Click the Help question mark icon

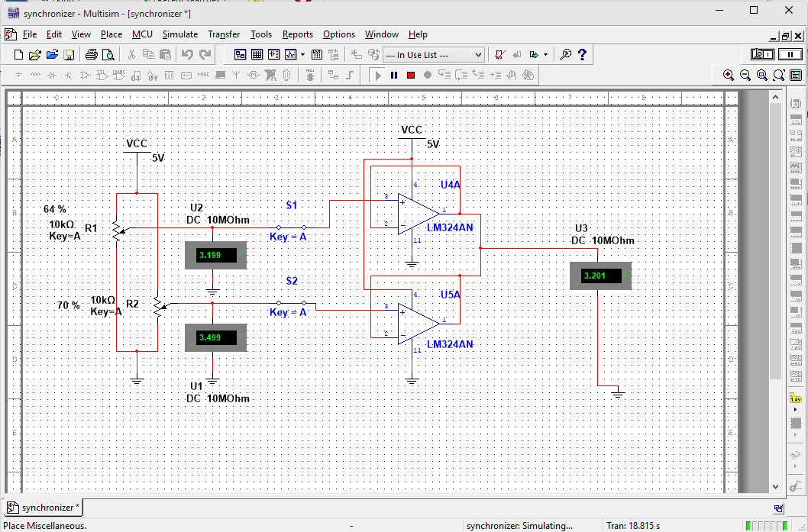tap(583, 55)
